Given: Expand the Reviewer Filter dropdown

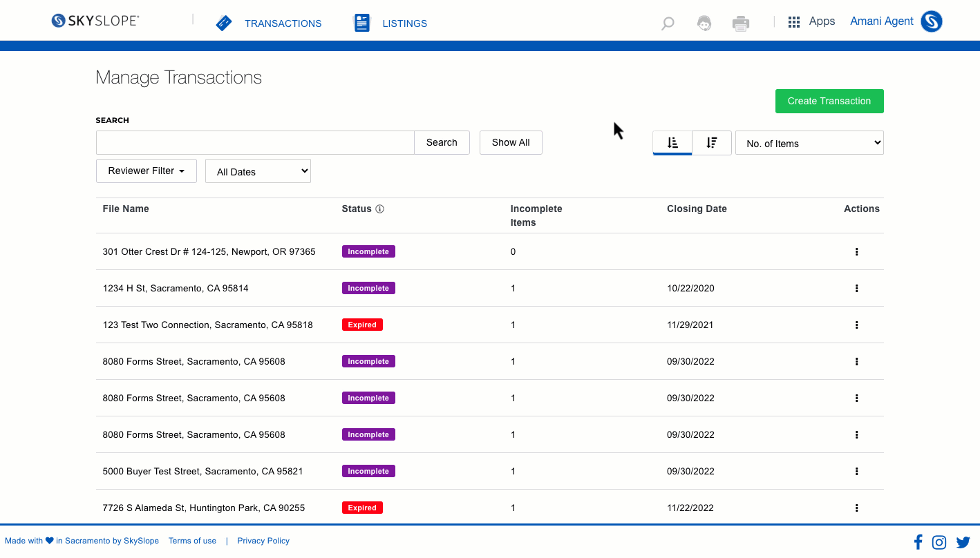Looking at the screenshot, I should 147,171.
